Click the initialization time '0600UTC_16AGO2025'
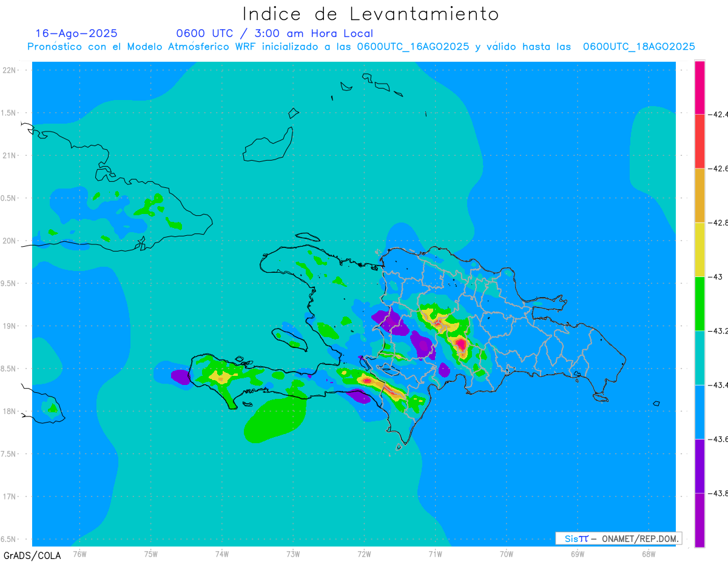 click(x=413, y=47)
